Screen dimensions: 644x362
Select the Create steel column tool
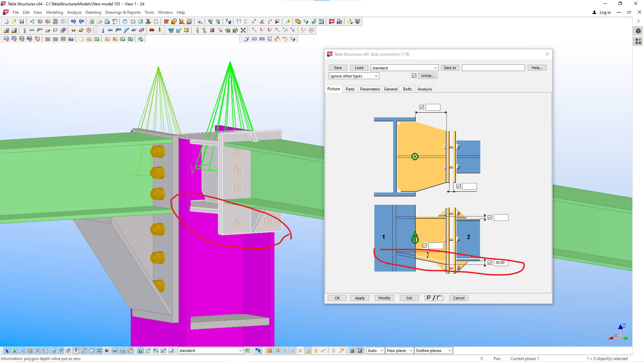click(x=103, y=30)
